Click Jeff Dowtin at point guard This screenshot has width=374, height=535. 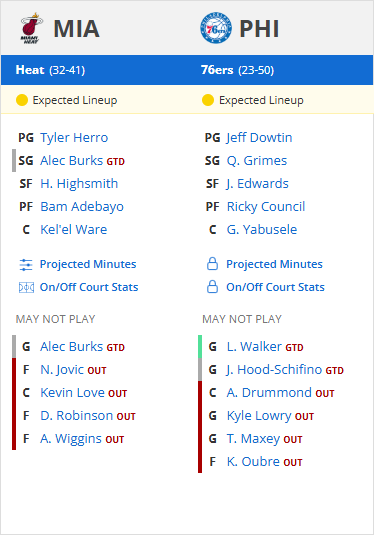pyautogui.click(x=259, y=138)
